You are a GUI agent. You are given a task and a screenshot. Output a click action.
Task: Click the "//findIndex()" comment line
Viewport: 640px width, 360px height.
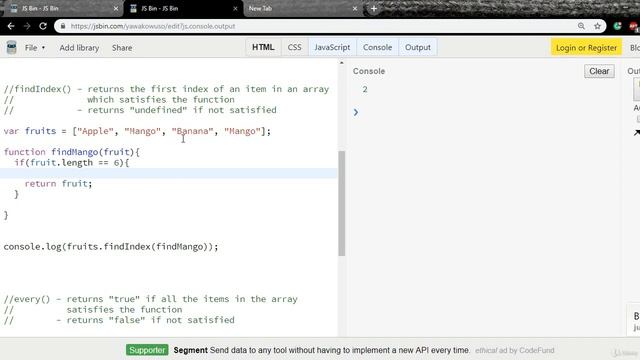[166, 89]
